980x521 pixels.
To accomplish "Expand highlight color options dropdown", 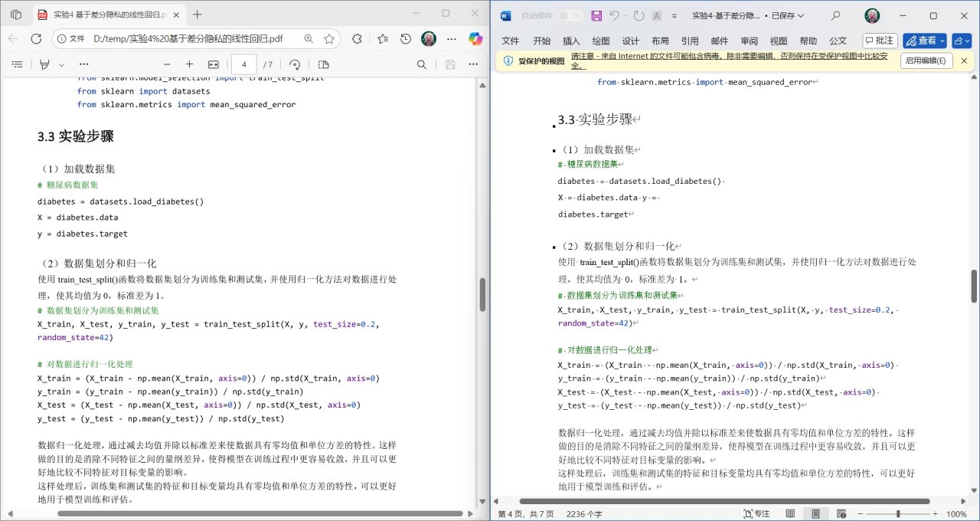I will (x=61, y=65).
